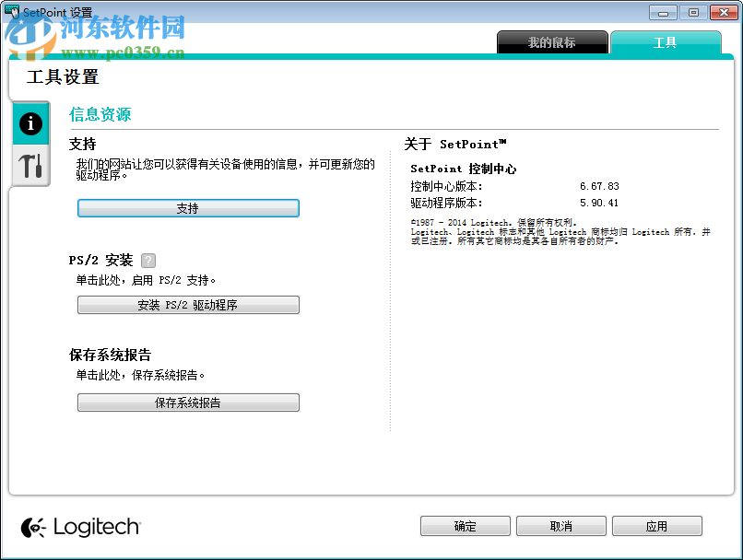Click the 信息资源 section heading
The height and width of the screenshot is (560, 743).
pyautogui.click(x=100, y=114)
